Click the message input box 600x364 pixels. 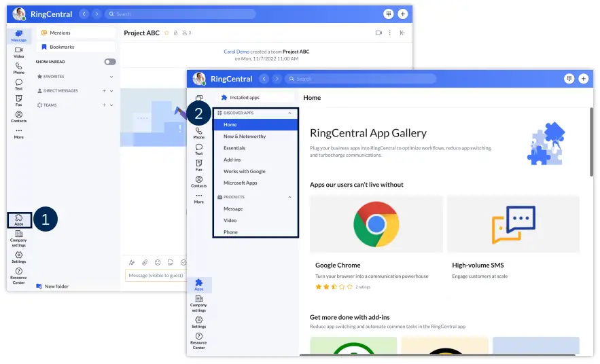point(156,275)
